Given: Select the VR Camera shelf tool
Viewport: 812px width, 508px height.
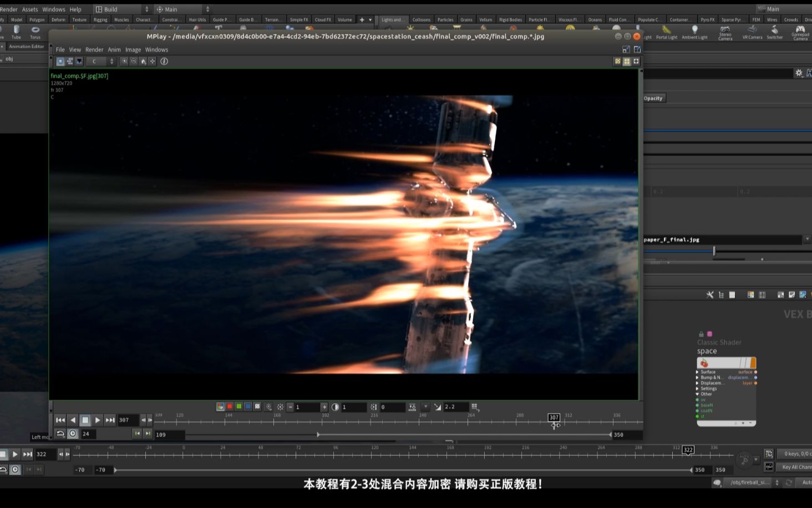Looking at the screenshot, I should [x=752, y=32].
